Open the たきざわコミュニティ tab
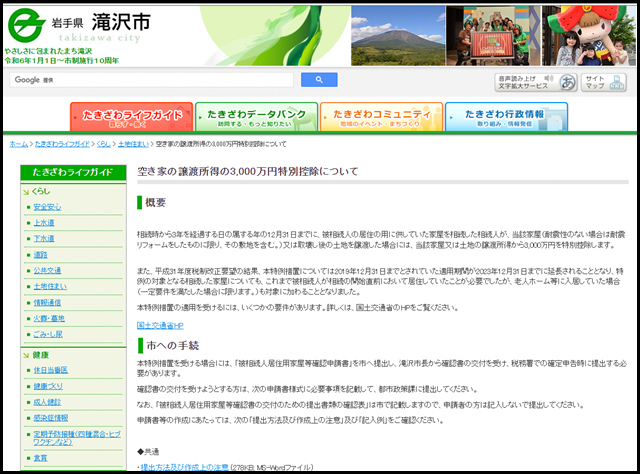Viewport: 640px width, 474px height. click(381, 117)
